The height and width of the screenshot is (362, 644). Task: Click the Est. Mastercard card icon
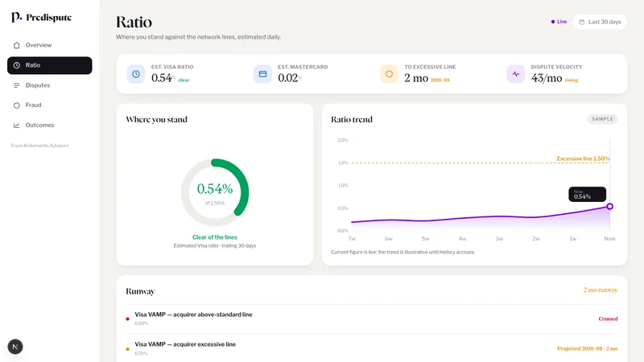262,74
